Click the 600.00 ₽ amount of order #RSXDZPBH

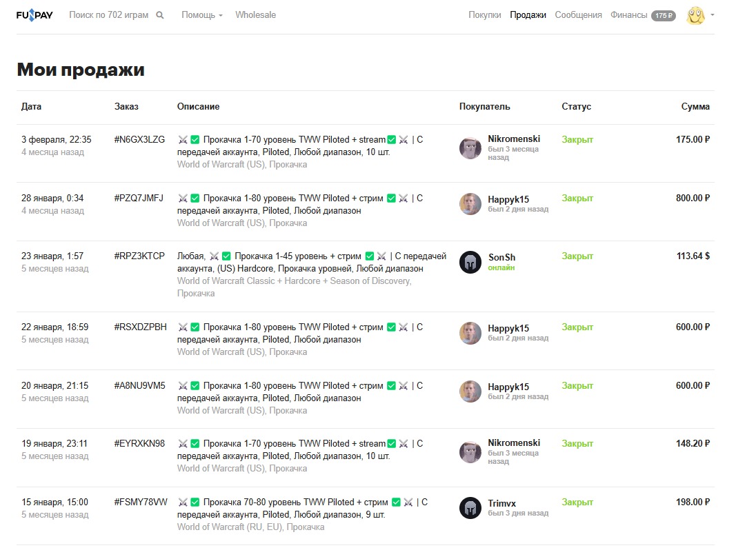point(693,327)
